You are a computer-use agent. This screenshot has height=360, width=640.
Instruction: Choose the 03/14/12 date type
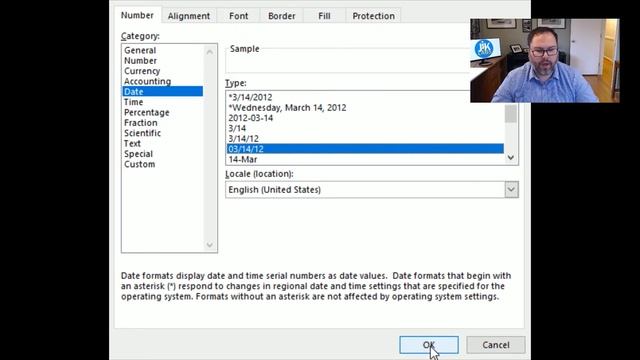(x=365, y=149)
